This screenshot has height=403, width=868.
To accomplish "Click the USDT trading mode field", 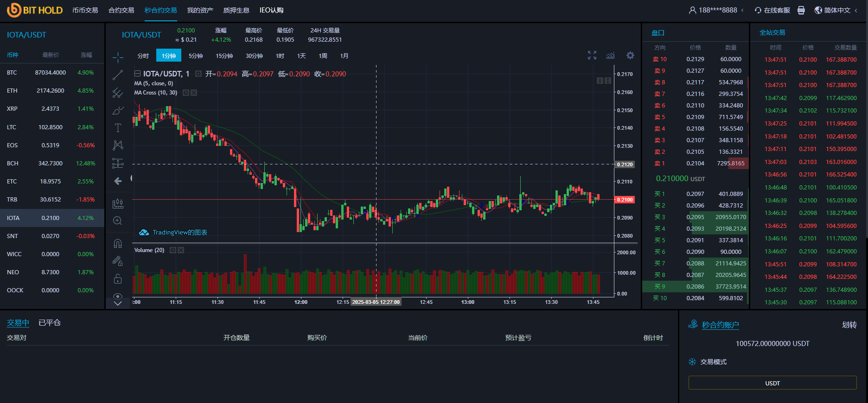I will [772, 383].
